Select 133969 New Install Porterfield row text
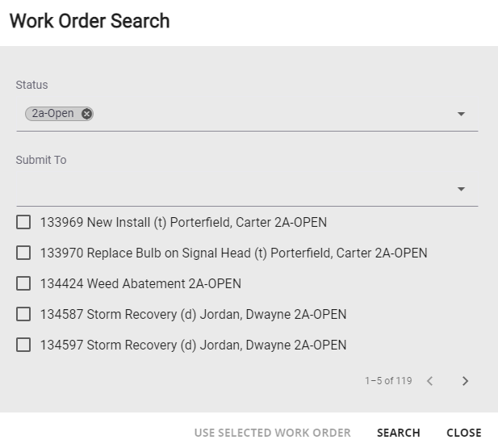498x448 pixels. (183, 223)
